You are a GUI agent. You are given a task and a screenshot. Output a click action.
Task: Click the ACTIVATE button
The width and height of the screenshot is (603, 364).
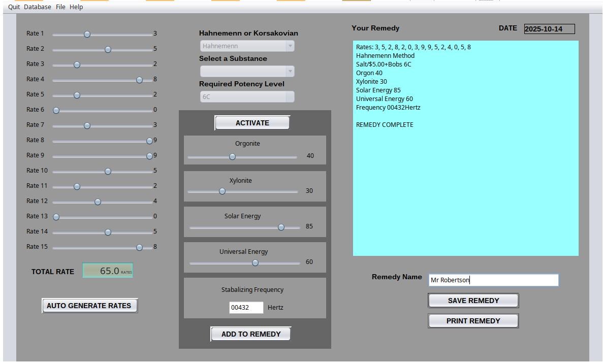[x=252, y=123]
